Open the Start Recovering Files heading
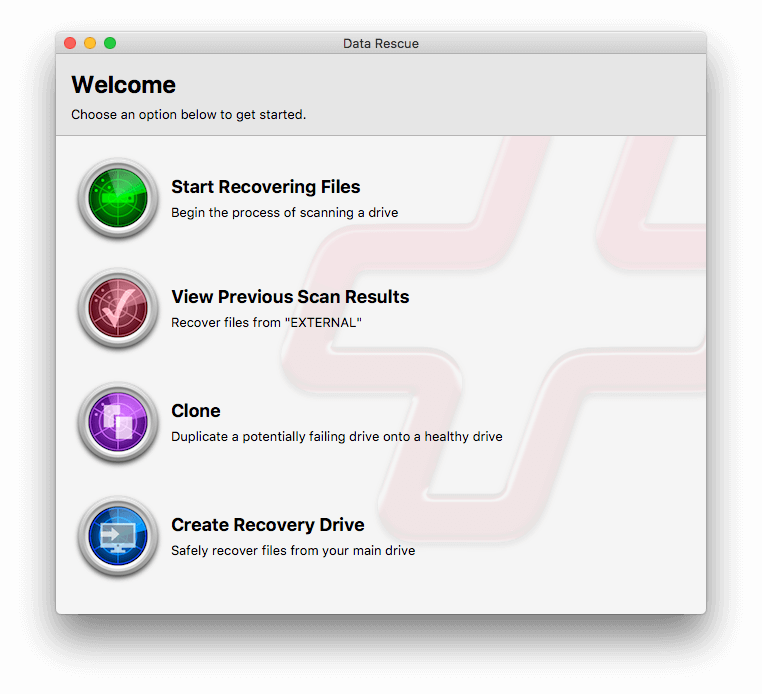 [265, 187]
